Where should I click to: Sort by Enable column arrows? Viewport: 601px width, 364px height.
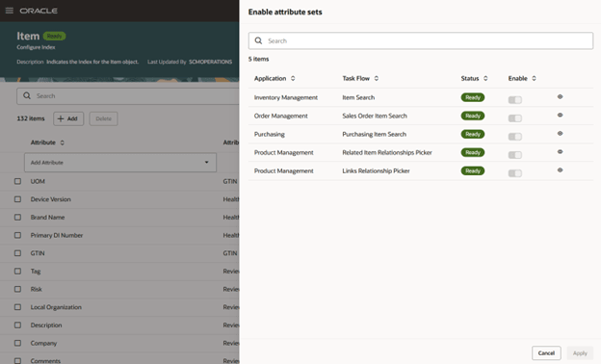click(534, 78)
